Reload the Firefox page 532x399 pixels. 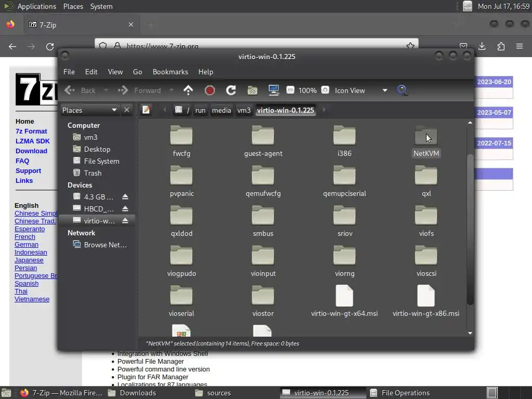[50, 46]
